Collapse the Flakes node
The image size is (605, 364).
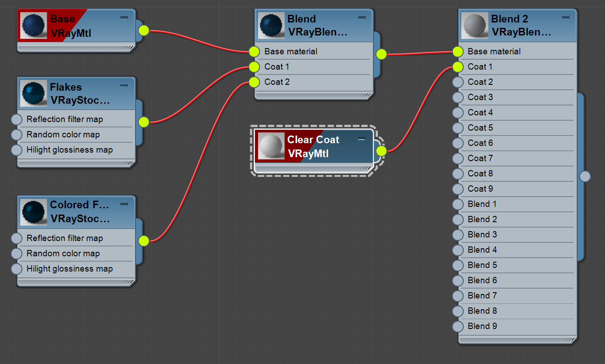124,85
